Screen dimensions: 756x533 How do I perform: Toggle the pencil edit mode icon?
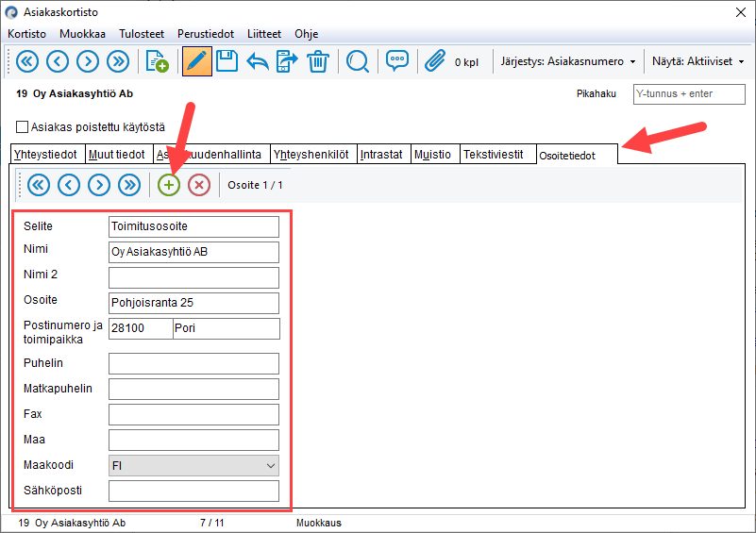[x=196, y=61]
